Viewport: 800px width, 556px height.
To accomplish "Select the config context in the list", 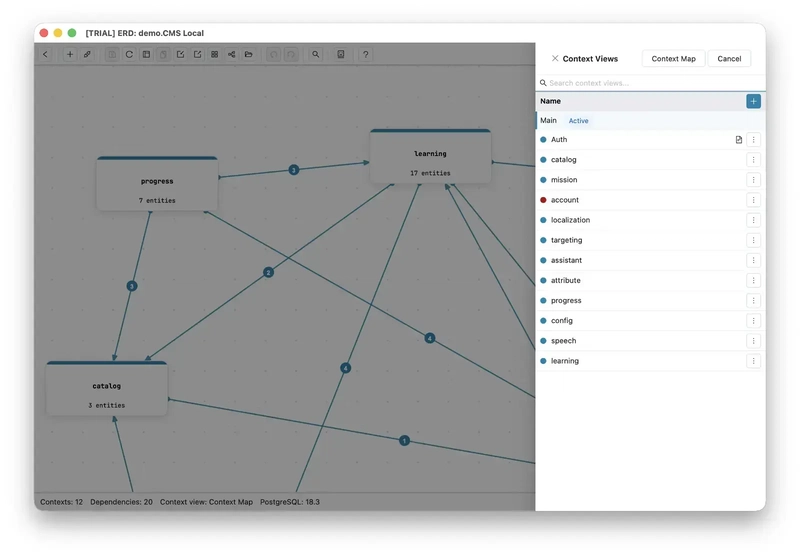I will [x=651, y=320].
